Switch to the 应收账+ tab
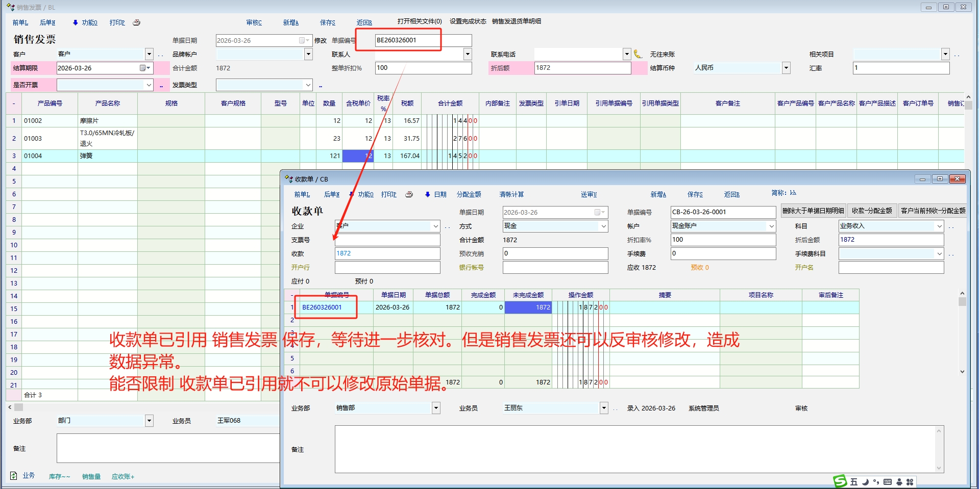 122,477
